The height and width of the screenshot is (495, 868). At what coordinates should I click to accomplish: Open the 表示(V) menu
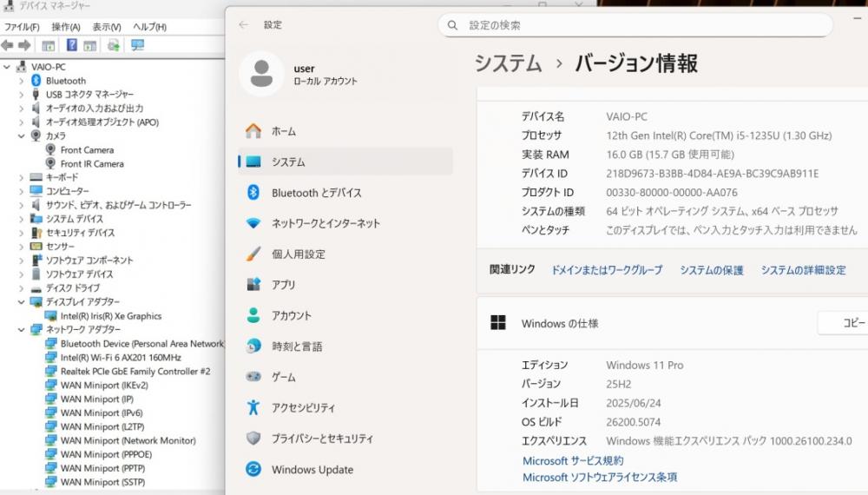[106, 27]
